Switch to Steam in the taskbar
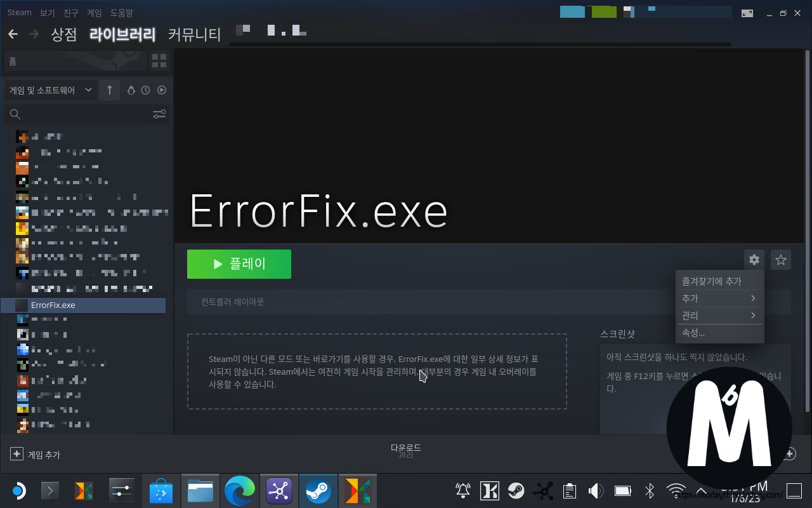 (x=318, y=490)
